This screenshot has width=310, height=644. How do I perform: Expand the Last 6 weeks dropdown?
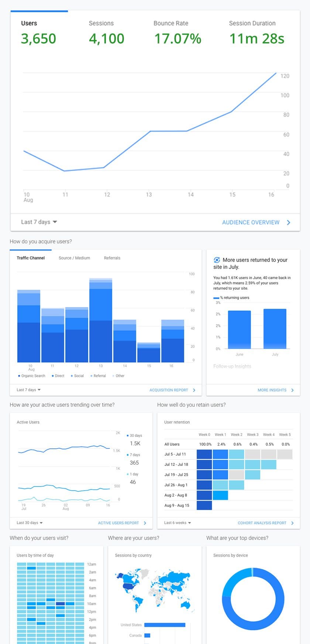click(x=178, y=523)
